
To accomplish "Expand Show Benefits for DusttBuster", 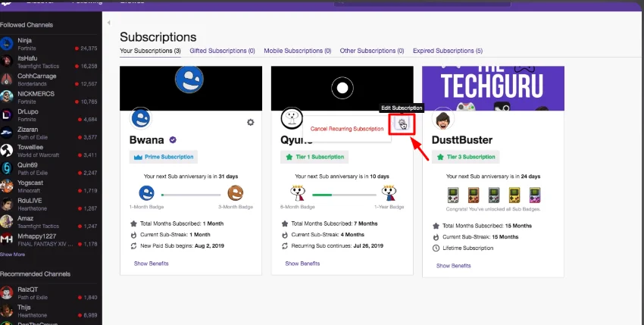I will (x=453, y=266).
